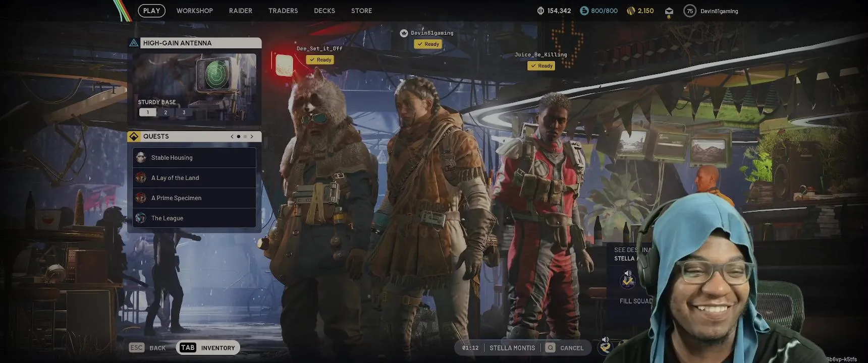
Task: Click the A Lay of the Land portrait icon
Action: (141, 177)
